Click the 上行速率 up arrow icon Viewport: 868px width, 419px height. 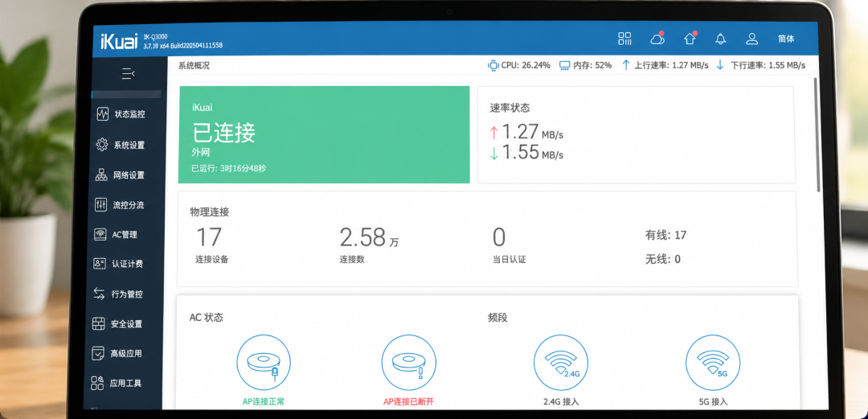point(625,65)
